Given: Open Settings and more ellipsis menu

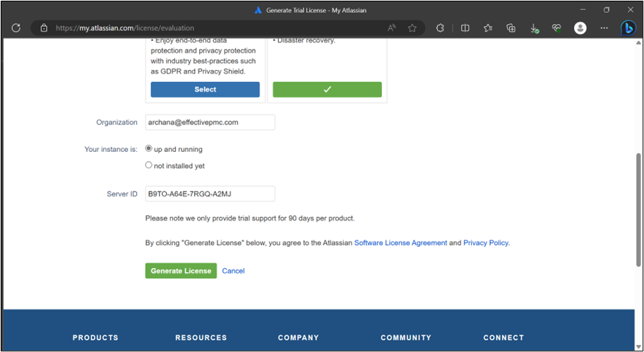Looking at the screenshot, I should point(604,28).
